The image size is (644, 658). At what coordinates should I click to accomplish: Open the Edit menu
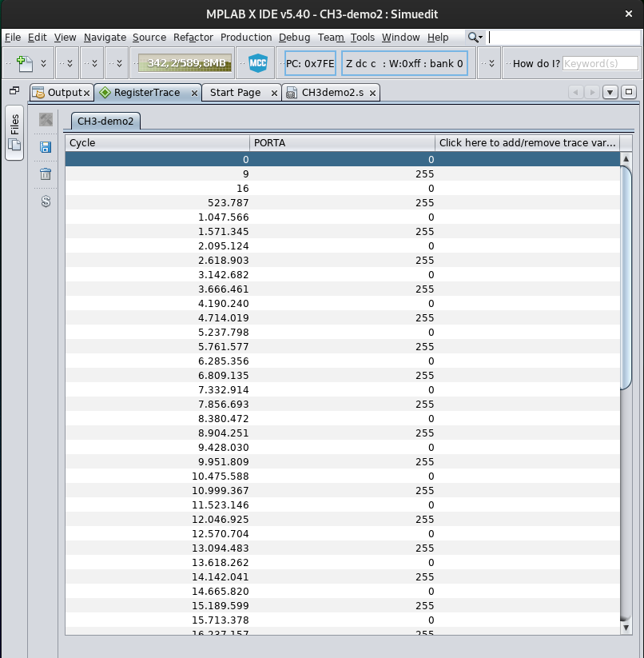pos(38,38)
